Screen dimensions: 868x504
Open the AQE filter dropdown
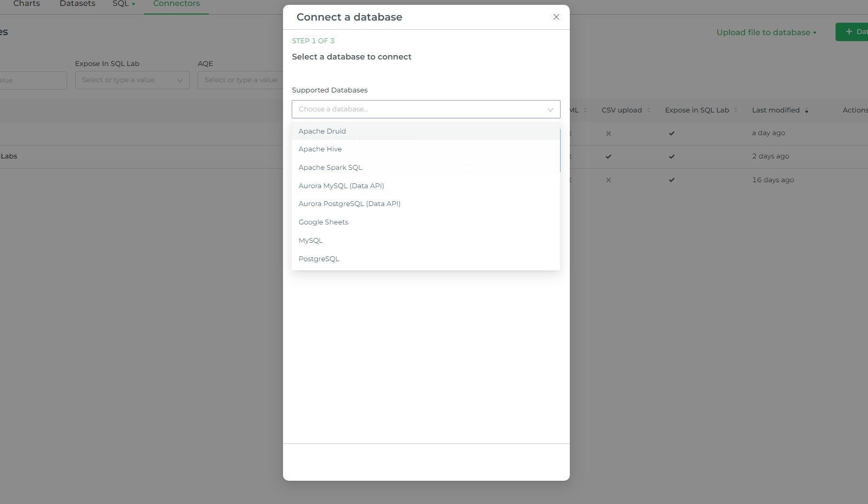coord(241,80)
